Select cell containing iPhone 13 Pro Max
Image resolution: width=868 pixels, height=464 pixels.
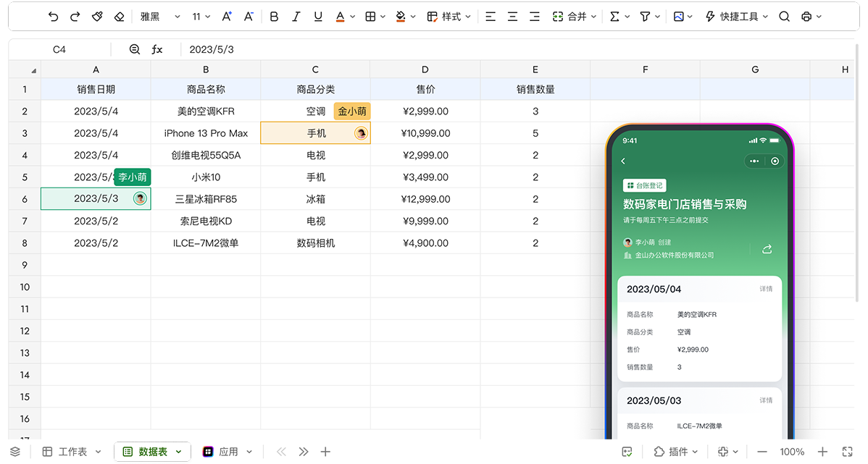[x=206, y=133]
